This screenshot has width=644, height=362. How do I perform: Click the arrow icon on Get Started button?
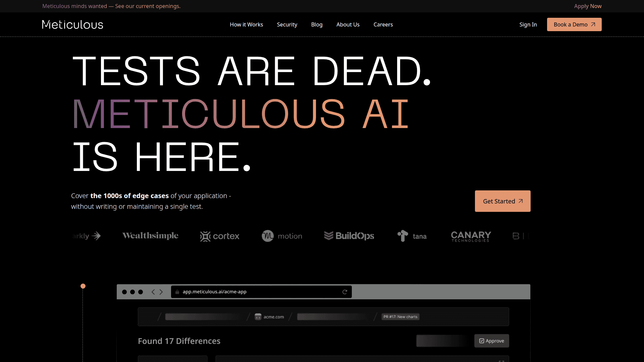point(521,201)
